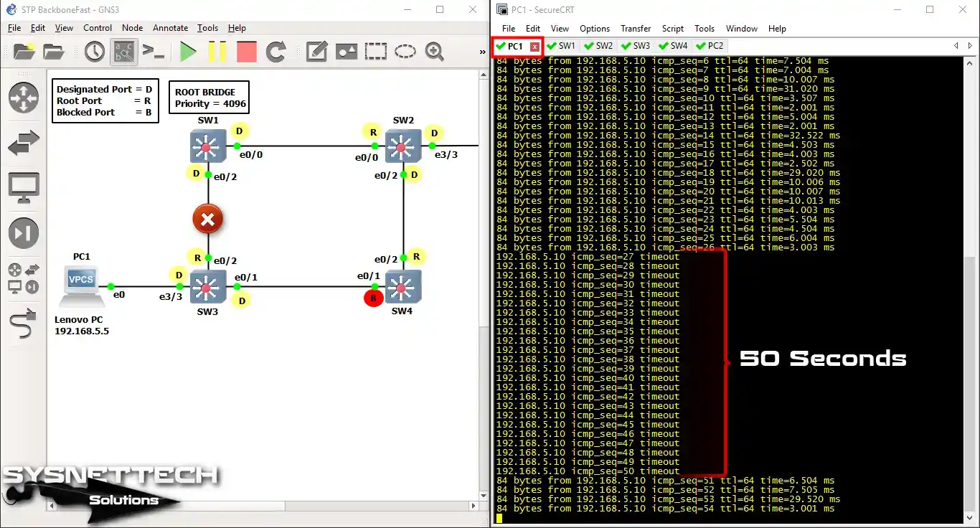This screenshot has height=528, width=980.
Task: Select the Insert picture tool
Action: (x=347, y=51)
